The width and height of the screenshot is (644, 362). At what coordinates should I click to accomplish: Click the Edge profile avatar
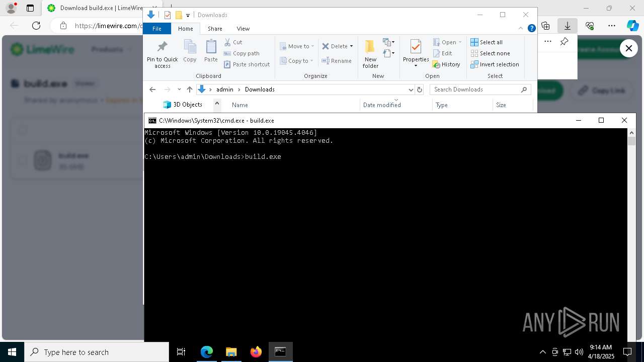11,8
